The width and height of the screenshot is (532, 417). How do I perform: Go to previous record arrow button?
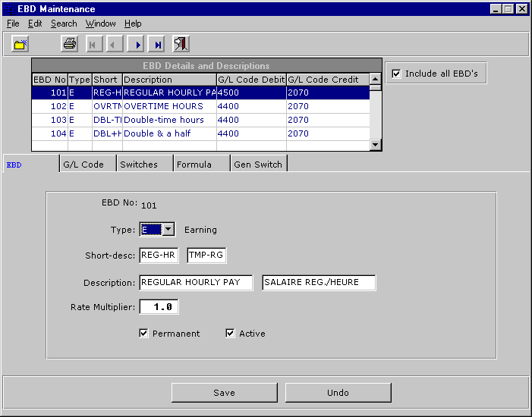(x=115, y=44)
